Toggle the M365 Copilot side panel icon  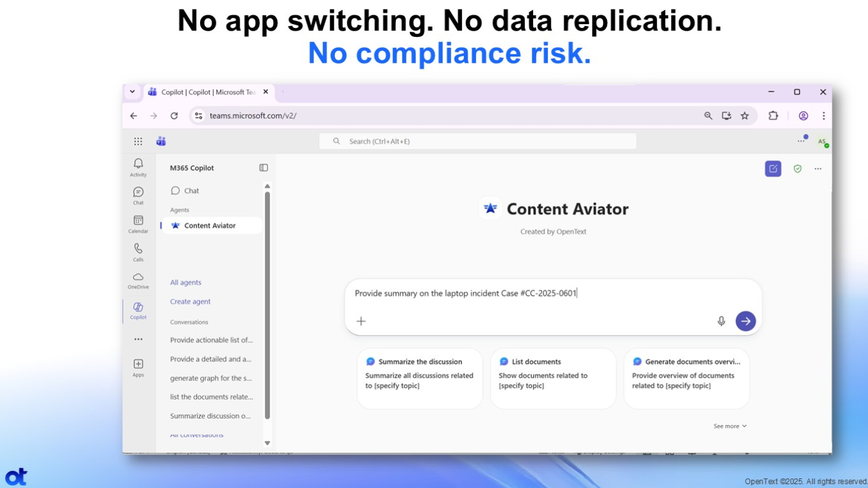click(x=264, y=168)
